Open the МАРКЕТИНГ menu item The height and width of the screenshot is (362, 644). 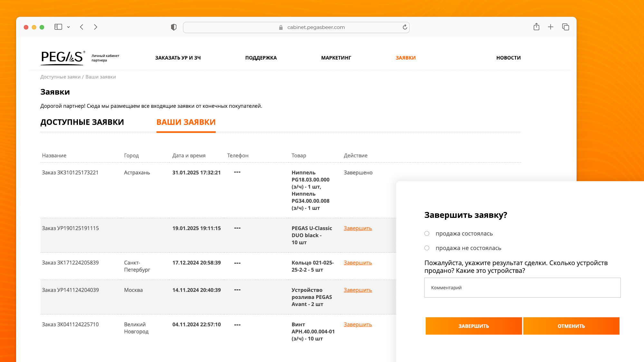tap(336, 58)
